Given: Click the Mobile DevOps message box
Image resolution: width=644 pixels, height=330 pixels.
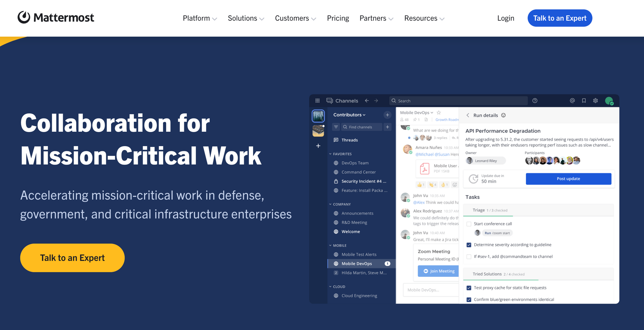Looking at the screenshot, I should (x=431, y=290).
